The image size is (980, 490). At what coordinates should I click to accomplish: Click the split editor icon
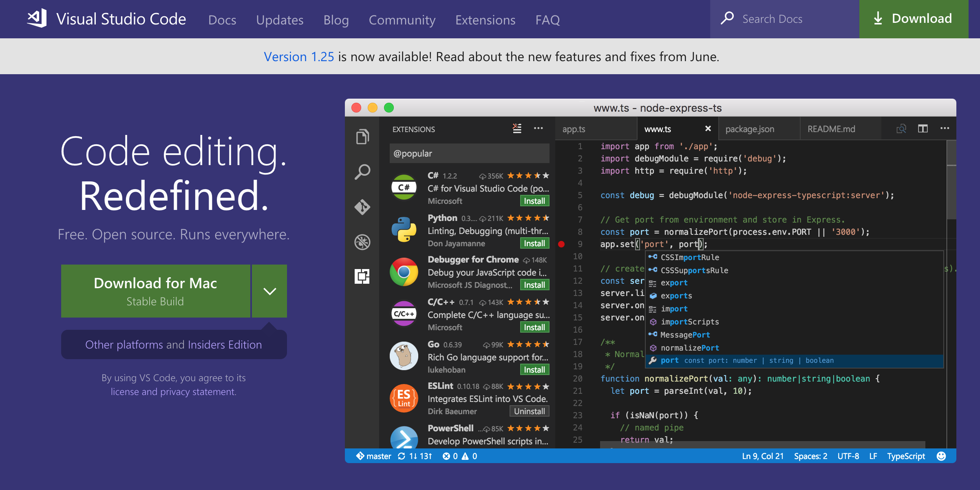tap(923, 129)
